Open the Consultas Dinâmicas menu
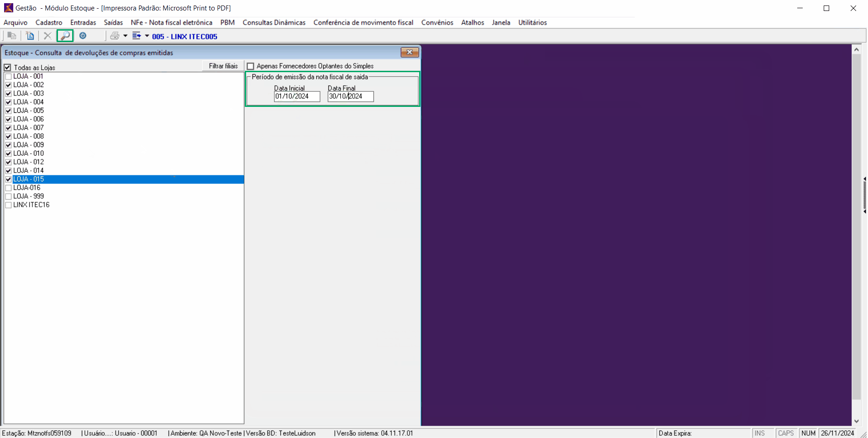This screenshot has width=868, height=438. (x=274, y=22)
